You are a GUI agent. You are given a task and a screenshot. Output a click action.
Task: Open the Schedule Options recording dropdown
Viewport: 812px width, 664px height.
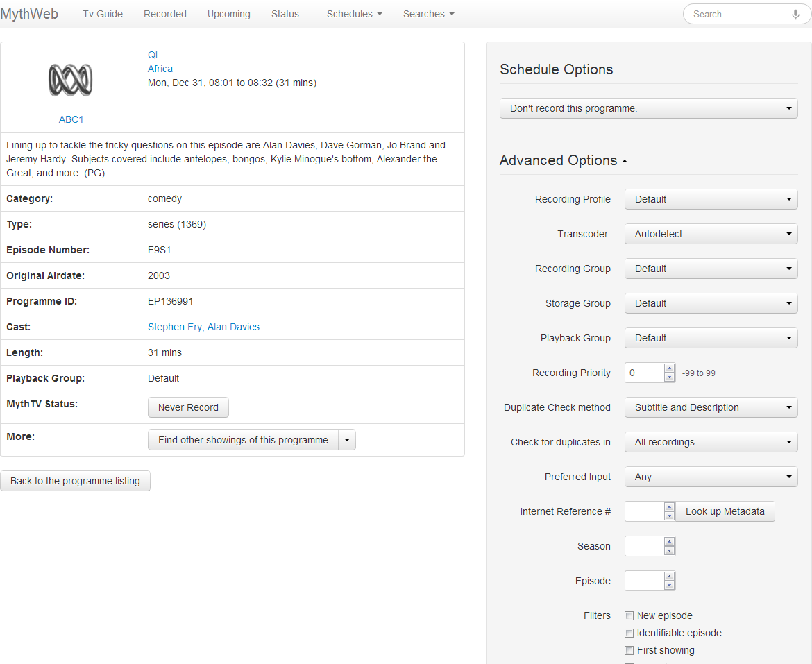click(x=648, y=109)
